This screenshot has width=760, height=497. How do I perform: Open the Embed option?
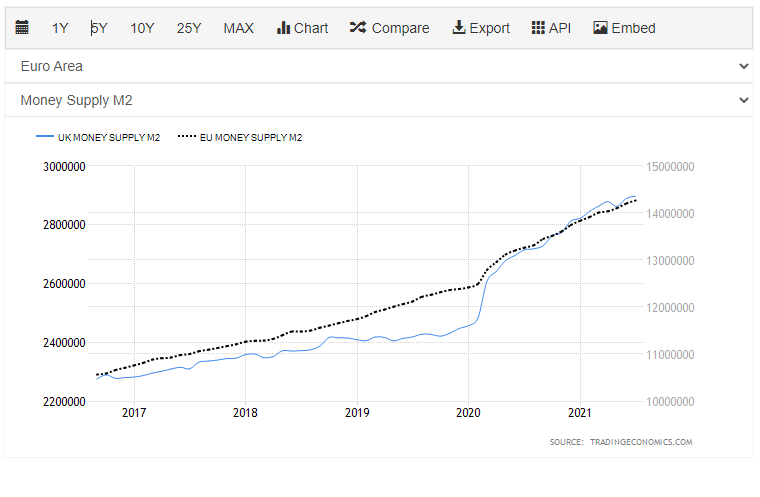click(x=633, y=28)
